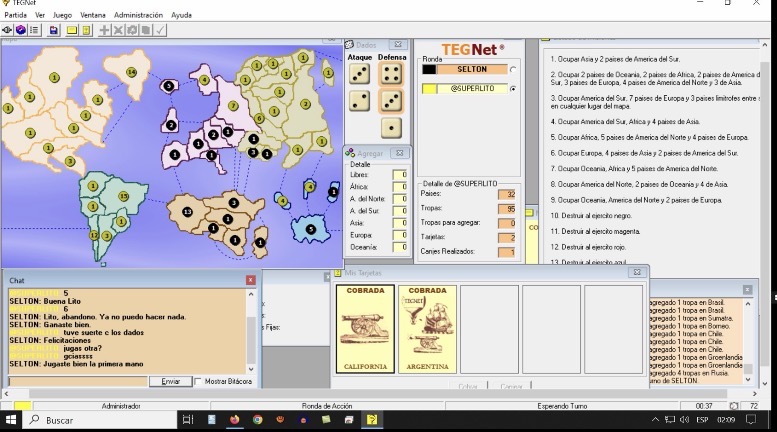Screen dimensions: 777x432
Task: Click the blue globe toolbar icon
Action: coord(21,30)
